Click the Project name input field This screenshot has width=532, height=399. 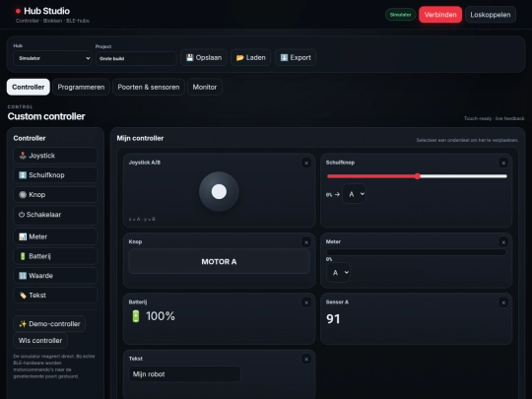[x=136, y=58]
